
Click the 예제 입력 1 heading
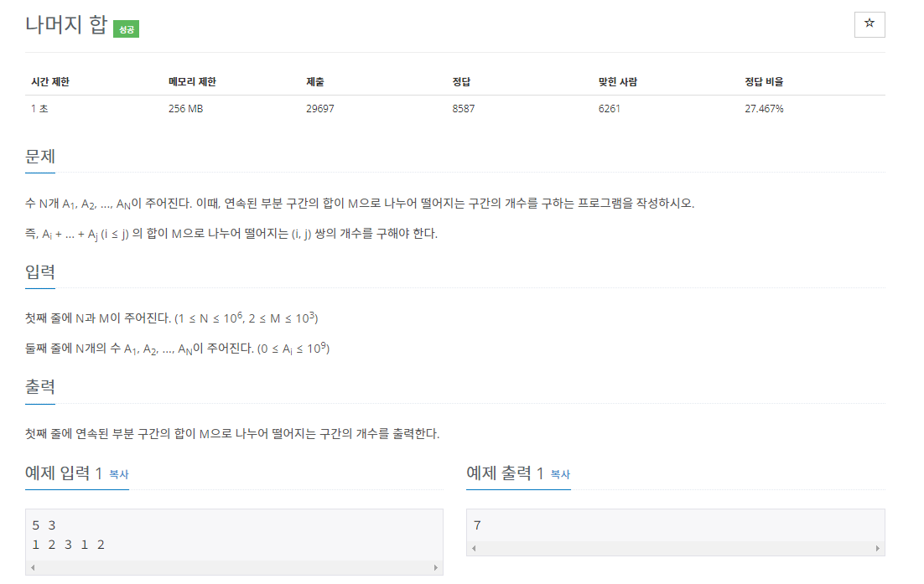click(64, 473)
